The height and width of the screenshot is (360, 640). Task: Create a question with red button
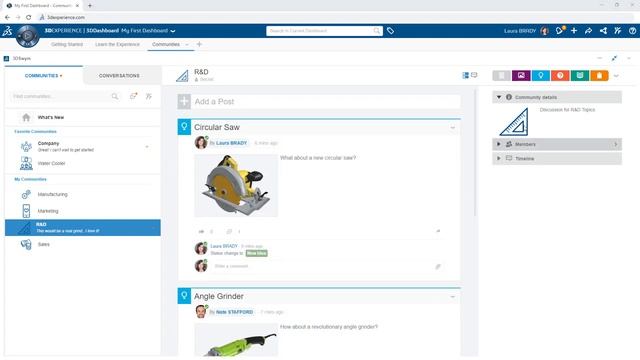(560, 76)
